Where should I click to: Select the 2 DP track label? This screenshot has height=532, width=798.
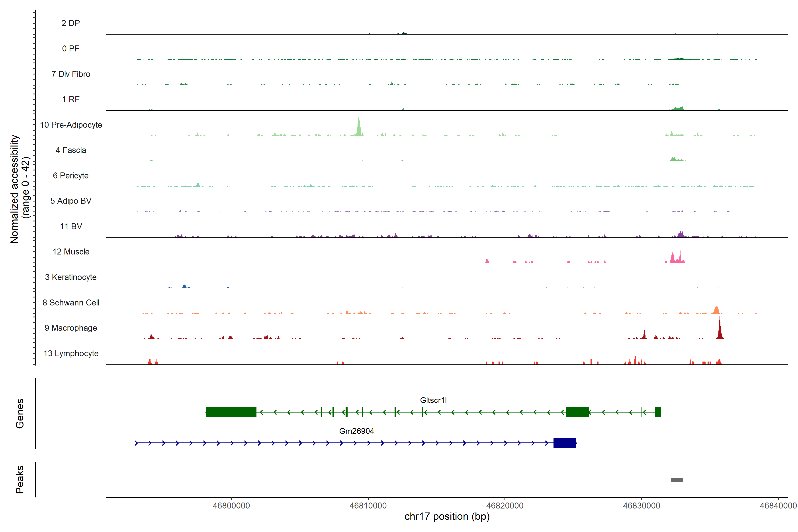(70, 23)
